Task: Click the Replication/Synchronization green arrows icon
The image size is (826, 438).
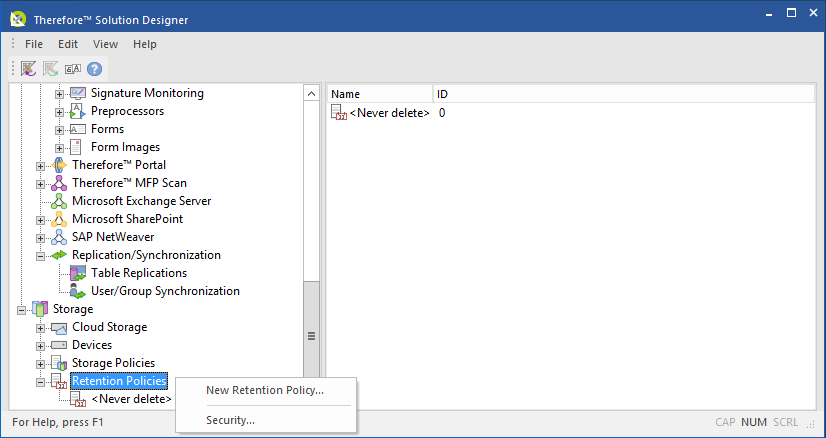Action: coord(59,255)
